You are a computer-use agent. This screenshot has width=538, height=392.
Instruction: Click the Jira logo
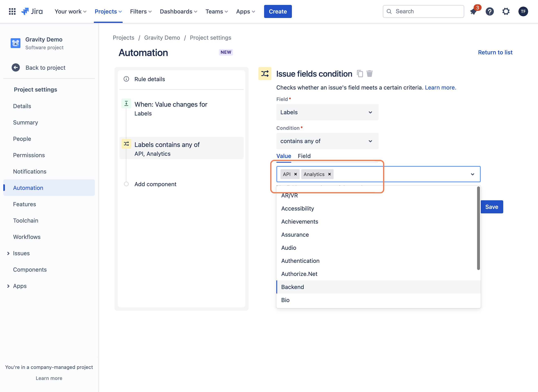(x=32, y=11)
